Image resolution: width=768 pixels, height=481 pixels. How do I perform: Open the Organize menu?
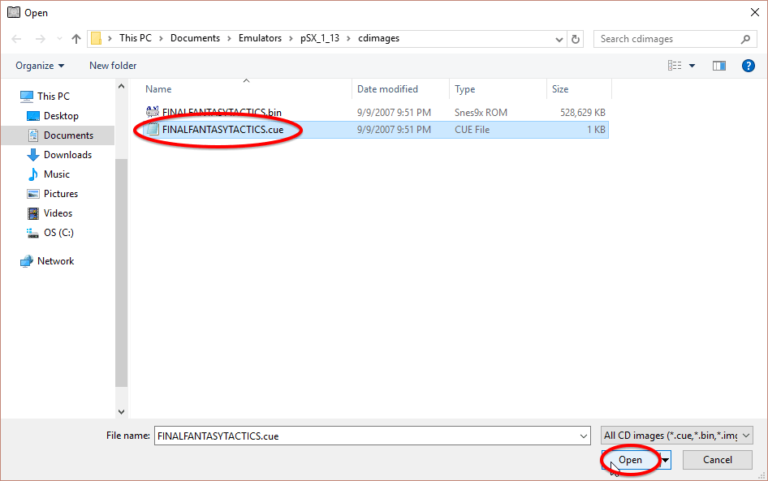click(40, 65)
